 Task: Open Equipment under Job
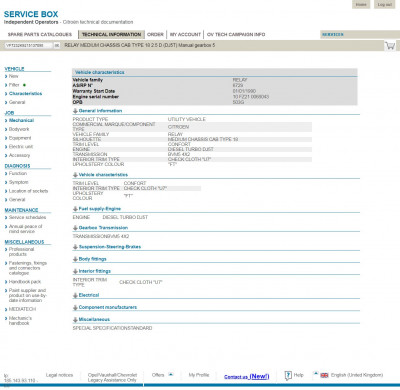(x=20, y=138)
